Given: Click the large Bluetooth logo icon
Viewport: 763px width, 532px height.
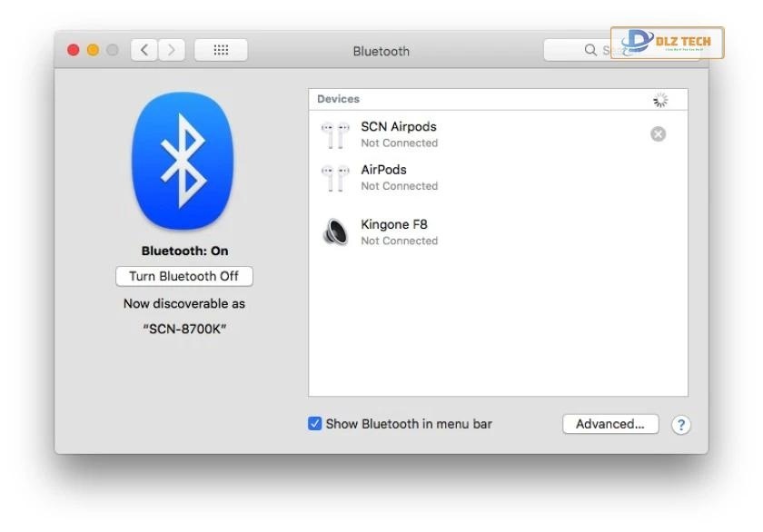Looking at the screenshot, I should tap(183, 163).
